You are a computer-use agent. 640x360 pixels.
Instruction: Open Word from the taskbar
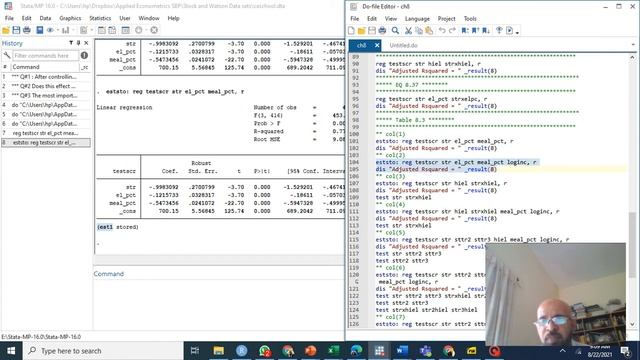pyautogui.click(x=402, y=351)
